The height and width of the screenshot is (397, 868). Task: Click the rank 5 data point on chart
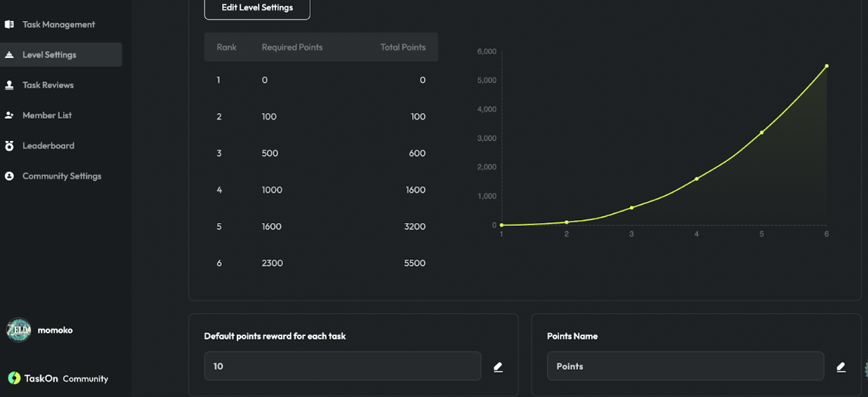pyautogui.click(x=761, y=133)
